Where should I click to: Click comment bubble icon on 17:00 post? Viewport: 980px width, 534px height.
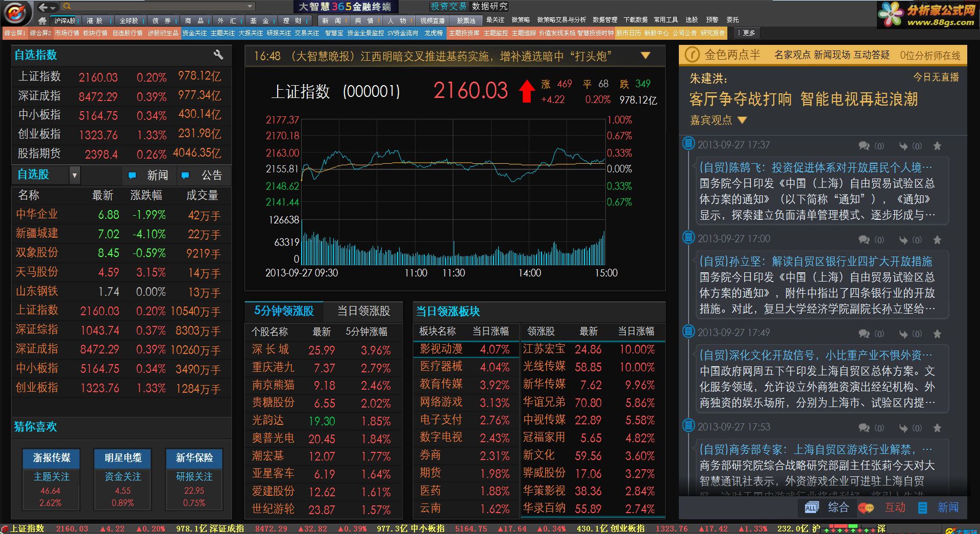864,240
